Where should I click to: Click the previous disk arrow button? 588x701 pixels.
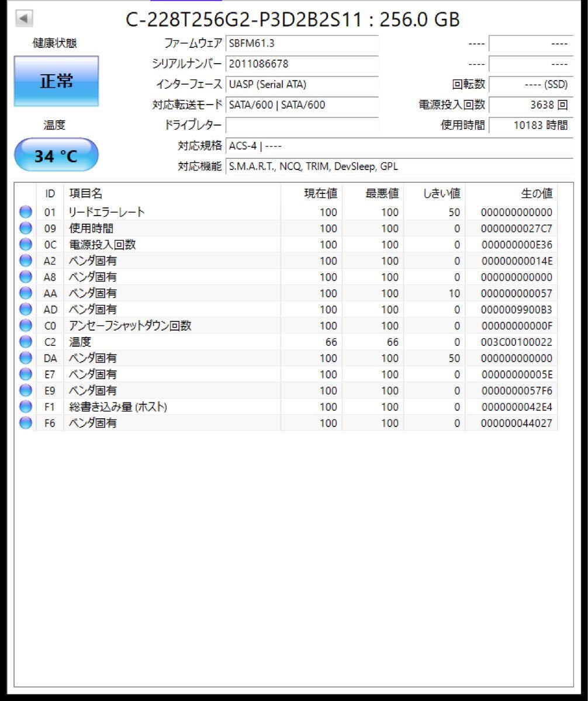tap(23, 18)
